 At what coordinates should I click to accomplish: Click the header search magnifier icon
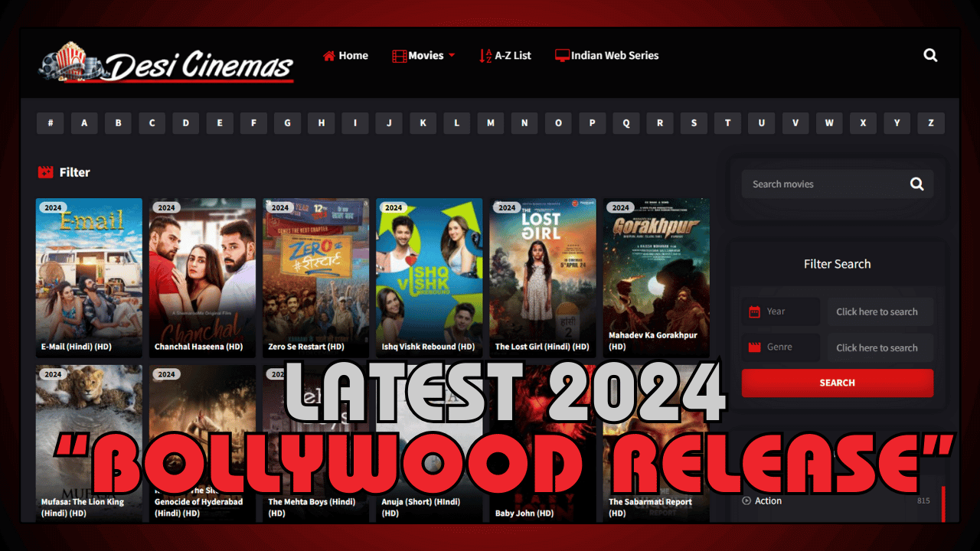coord(930,55)
